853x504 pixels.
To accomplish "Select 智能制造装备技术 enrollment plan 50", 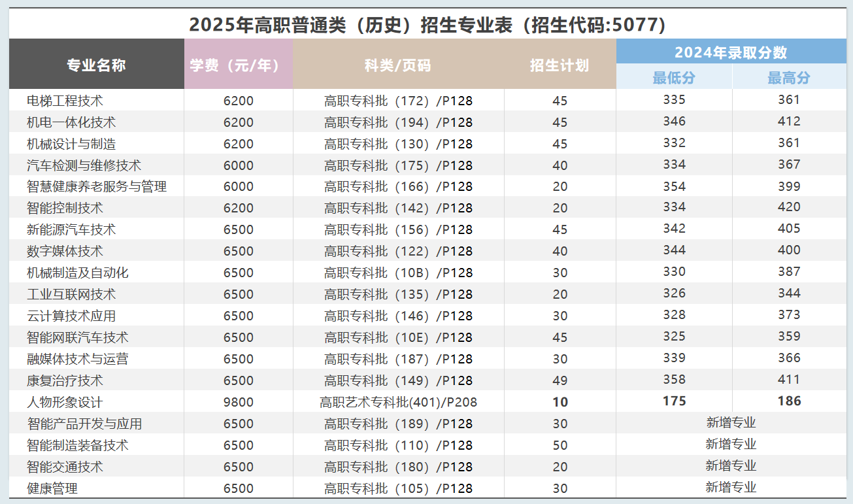I will coord(560,445).
